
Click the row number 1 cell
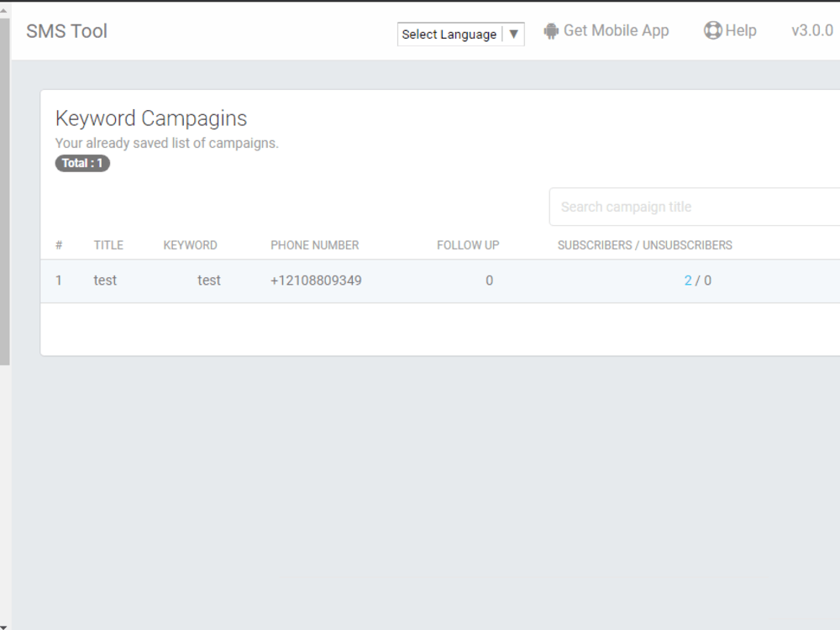(59, 281)
